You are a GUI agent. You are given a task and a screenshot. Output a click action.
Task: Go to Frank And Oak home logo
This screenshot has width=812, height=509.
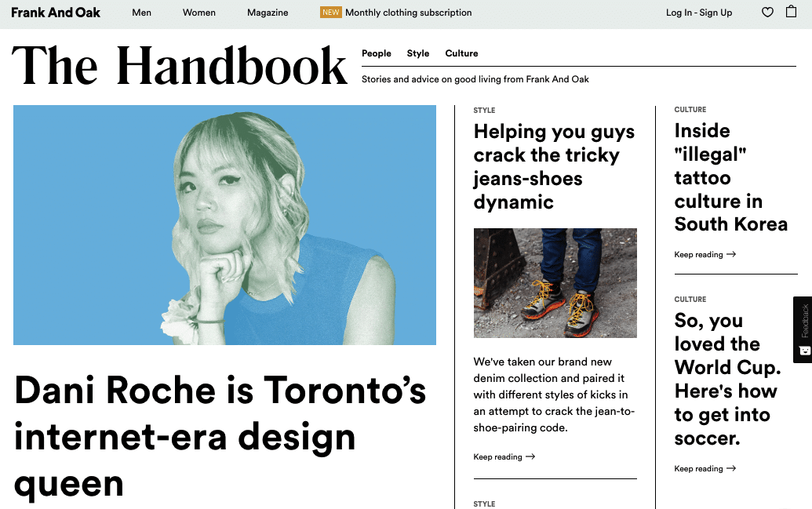tap(56, 13)
